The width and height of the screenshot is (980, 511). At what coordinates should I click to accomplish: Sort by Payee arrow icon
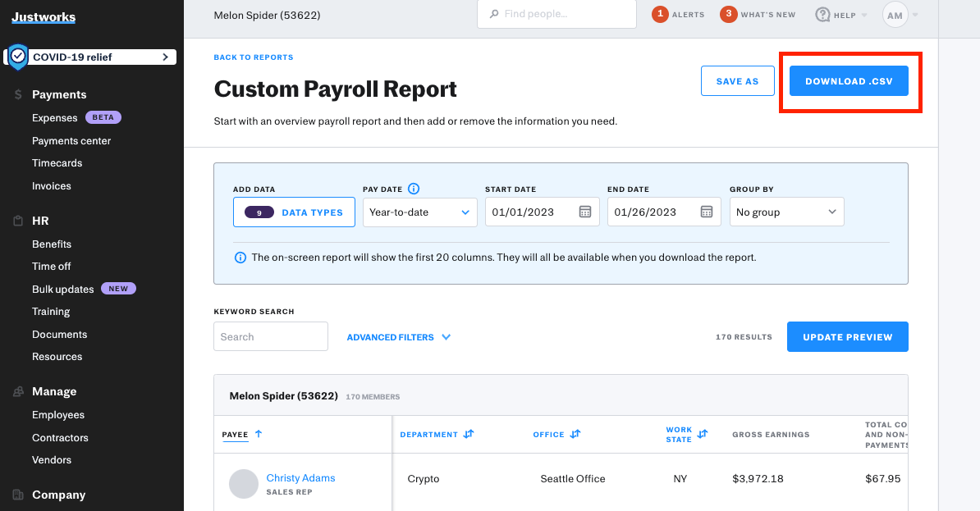[258, 434]
